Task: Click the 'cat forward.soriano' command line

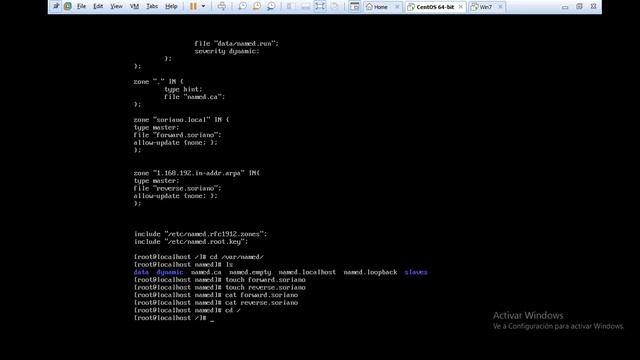Action: (x=216, y=295)
